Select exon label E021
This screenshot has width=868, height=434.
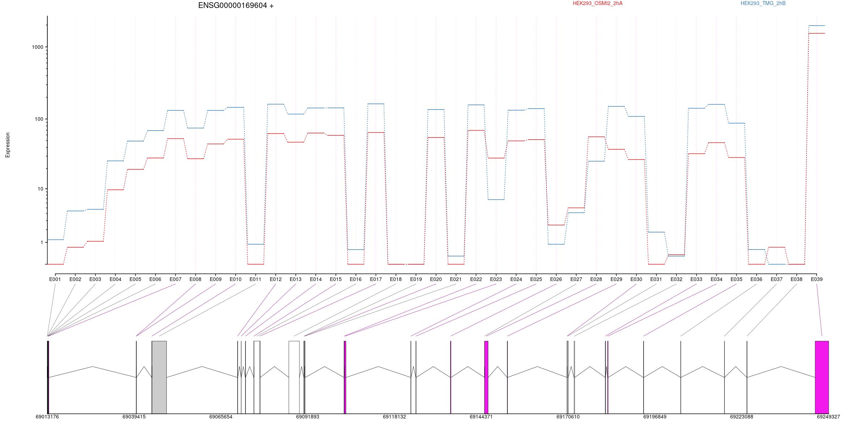(x=456, y=279)
